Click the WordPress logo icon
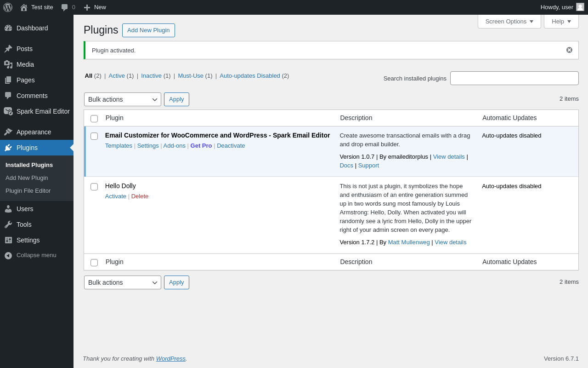This screenshot has height=368, width=588. click(x=8, y=7)
